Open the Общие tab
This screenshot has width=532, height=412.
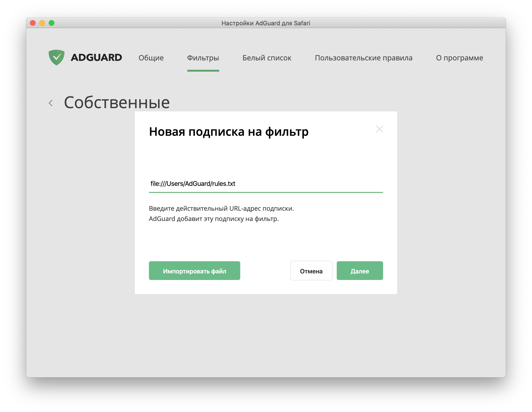pyautogui.click(x=151, y=58)
